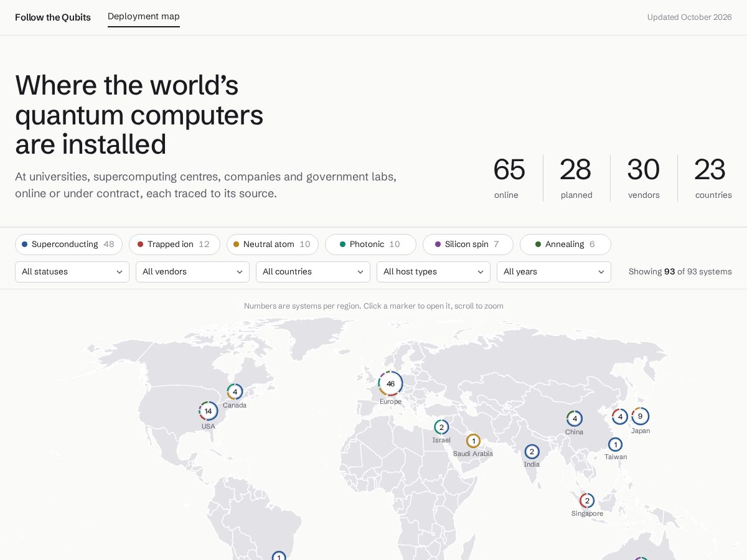Screen dimensions: 747x560
Task: Toggle the Neutral atom filter chip
Action: [x=273, y=245]
